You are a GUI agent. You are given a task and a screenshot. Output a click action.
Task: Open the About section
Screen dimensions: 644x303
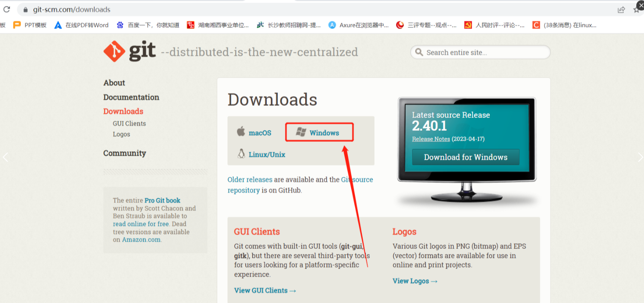tap(114, 83)
